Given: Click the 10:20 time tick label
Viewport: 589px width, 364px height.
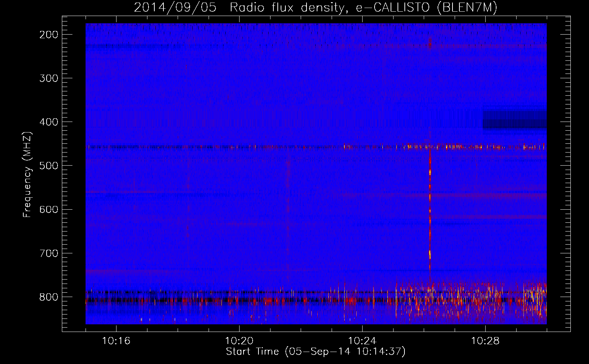Looking at the screenshot, I should point(239,341).
